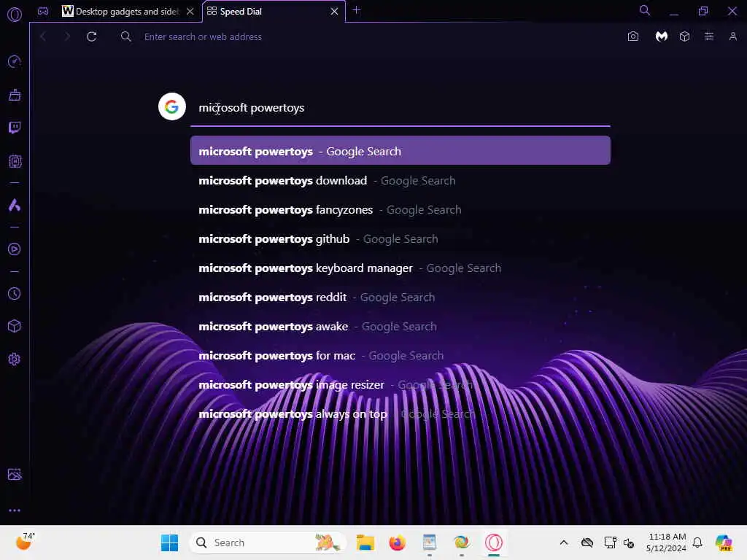
Task: Click the microsoft powertoys search input
Action: (x=400, y=108)
